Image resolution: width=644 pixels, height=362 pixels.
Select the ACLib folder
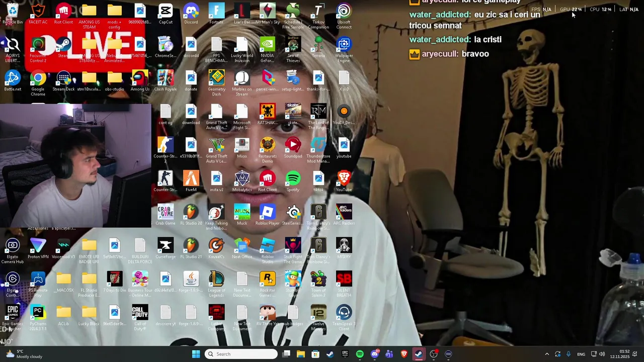[x=63, y=316]
